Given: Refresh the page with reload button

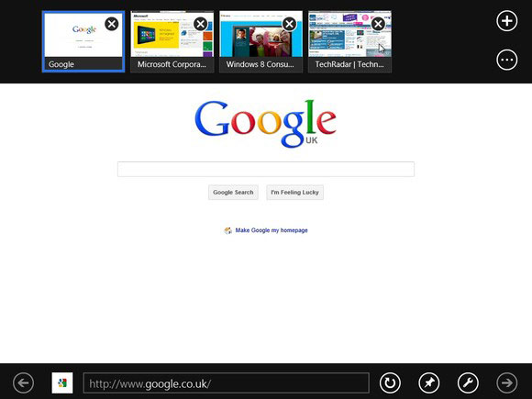Looking at the screenshot, I should [x=390, y=382].
